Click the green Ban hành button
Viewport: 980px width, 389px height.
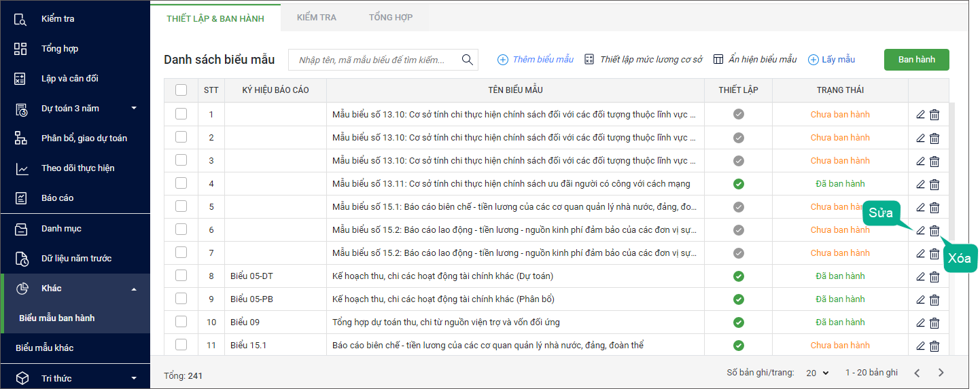click(x=916, y=60)
